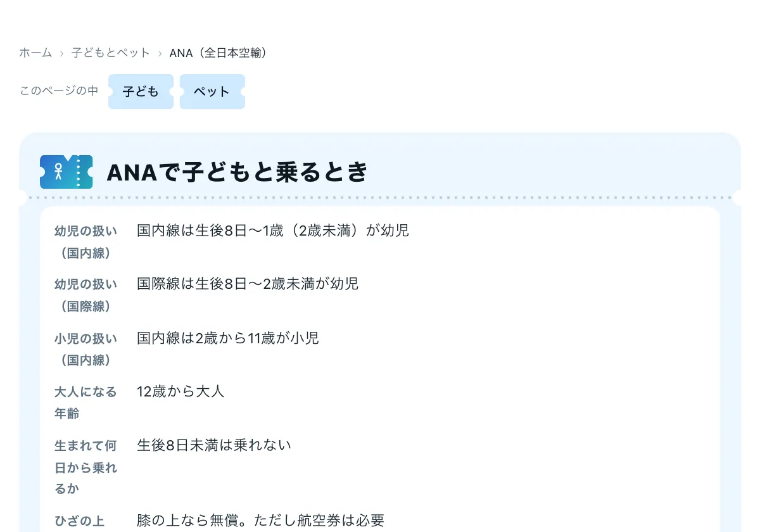
Task: Click the text 膝の上なら無償。ただし航空券は必要
Action: (261, 521)
